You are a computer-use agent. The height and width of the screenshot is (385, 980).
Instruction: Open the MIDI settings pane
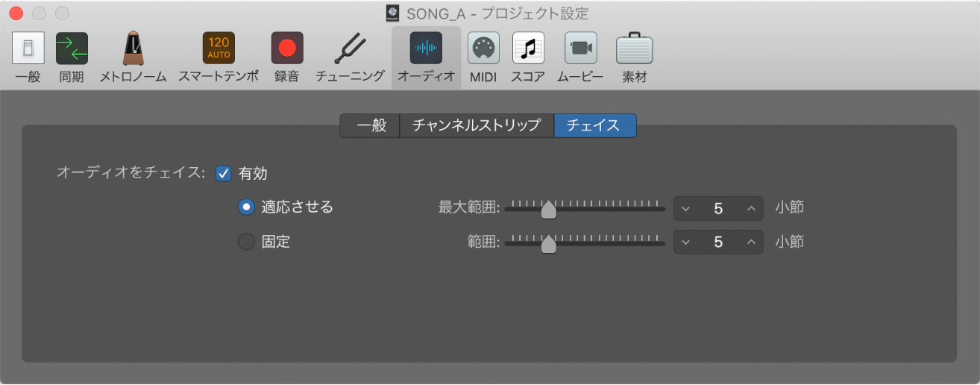(x=483, y=57)
